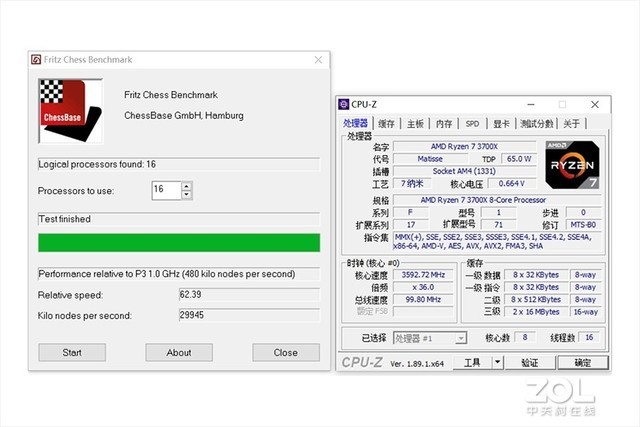
Task: Click the instruction set MMX(+), SSE list
Action: tap(497, 241)
